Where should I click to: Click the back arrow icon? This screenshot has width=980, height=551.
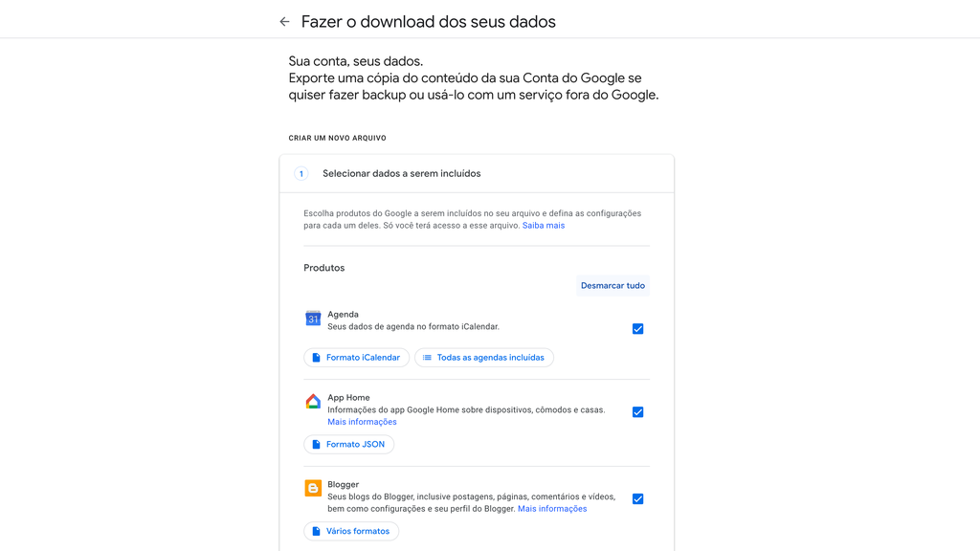pos(284,22)
